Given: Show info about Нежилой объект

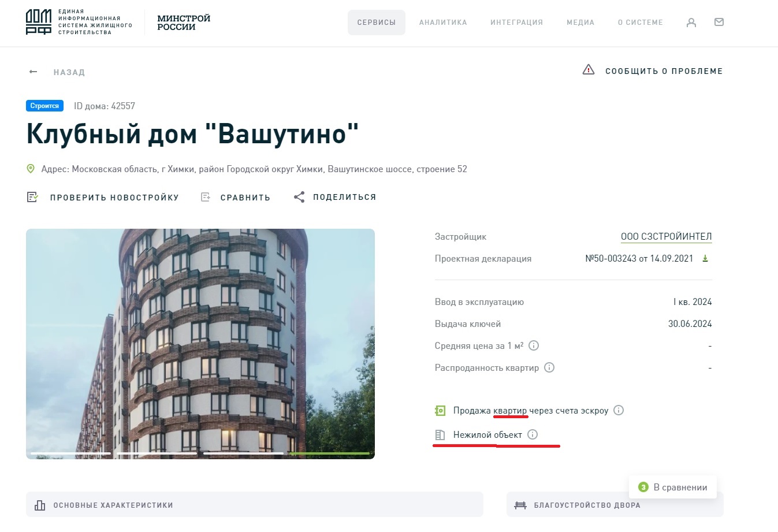Looking at the screenshot, I should (533, 434).
